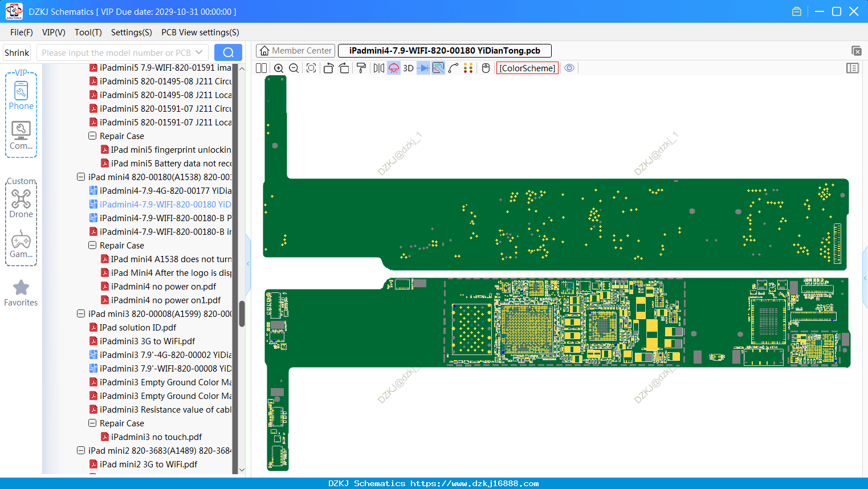
Task: Select the route path tool
Action: 454,68
